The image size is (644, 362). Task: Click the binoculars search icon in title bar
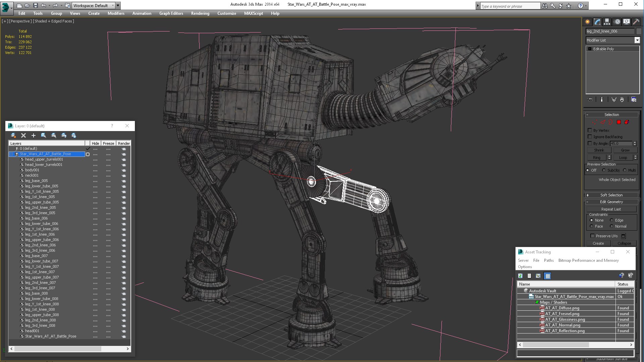click(545, 6)
